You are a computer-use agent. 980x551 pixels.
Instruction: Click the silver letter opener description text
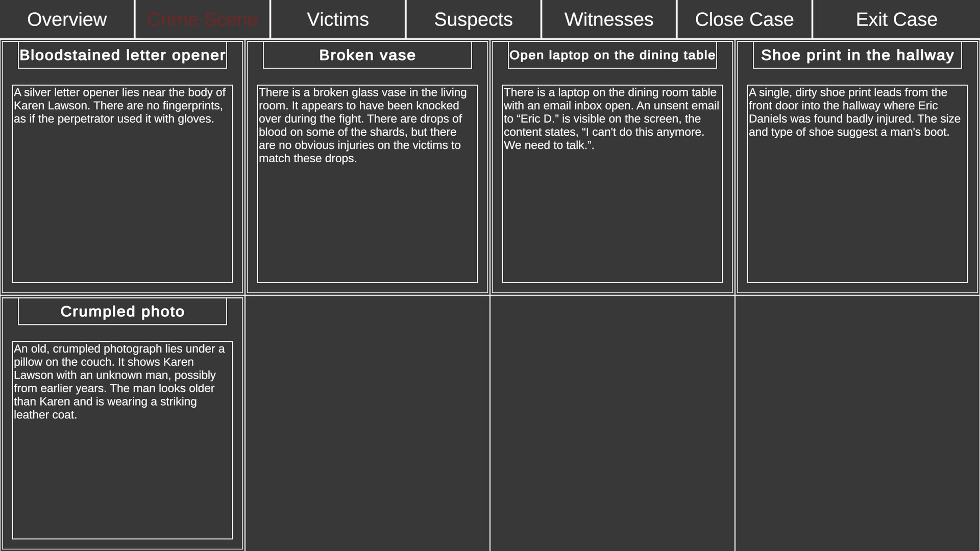click(119, 106)
